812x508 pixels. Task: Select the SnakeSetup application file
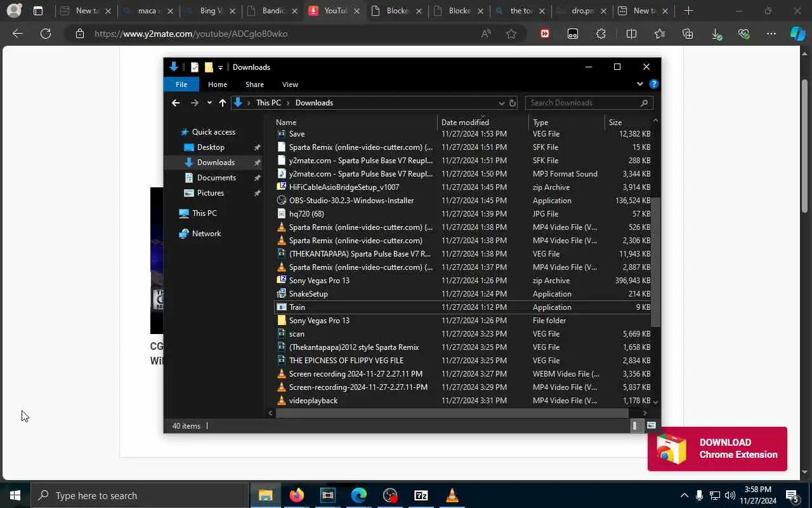pyautogui.click(x=463, y=294)
